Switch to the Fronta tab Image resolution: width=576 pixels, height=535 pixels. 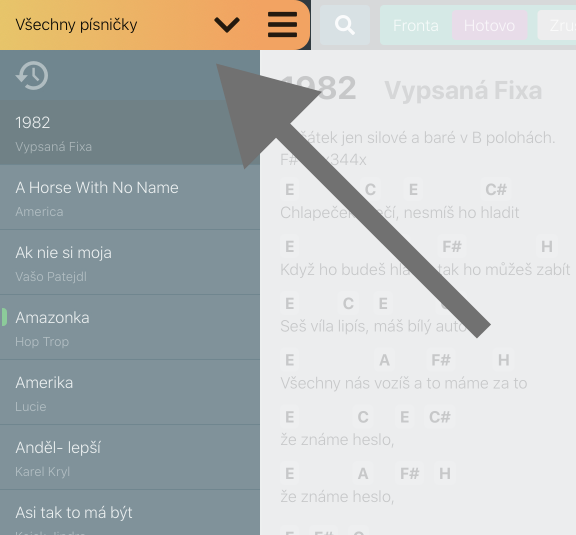pos(415,26)
